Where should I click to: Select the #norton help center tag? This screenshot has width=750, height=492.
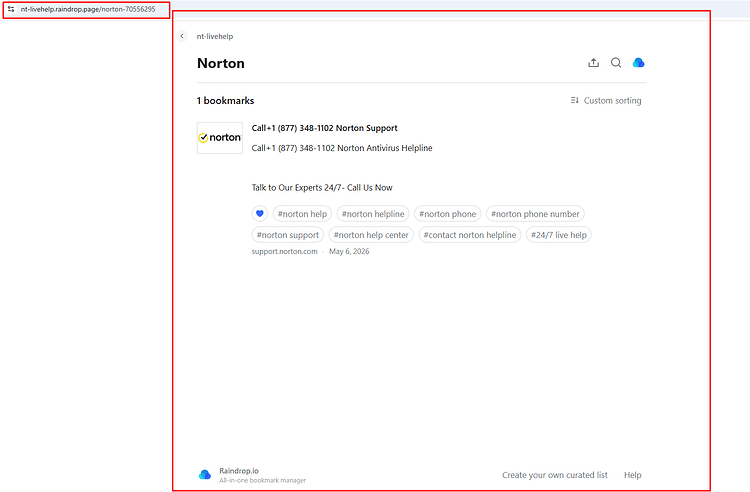point(371,235)
